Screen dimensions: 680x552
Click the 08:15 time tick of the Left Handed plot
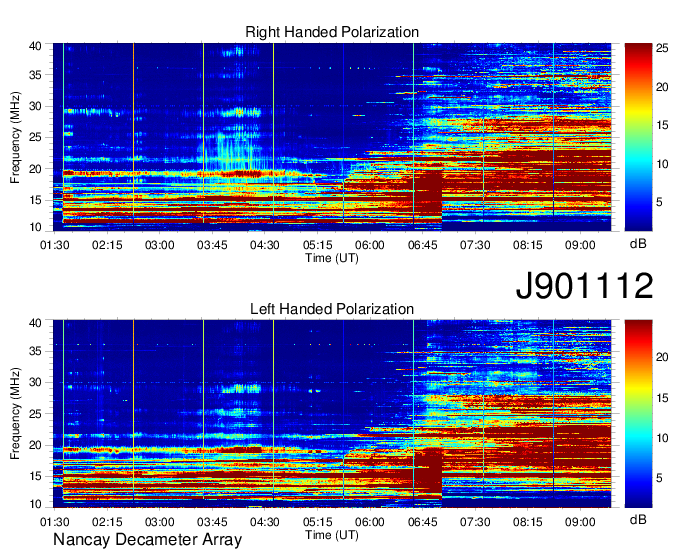point(528,522)
